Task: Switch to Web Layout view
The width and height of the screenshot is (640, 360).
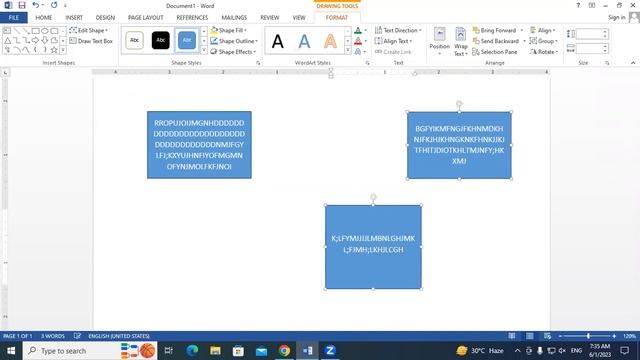Action: click(x=547, y=336)
